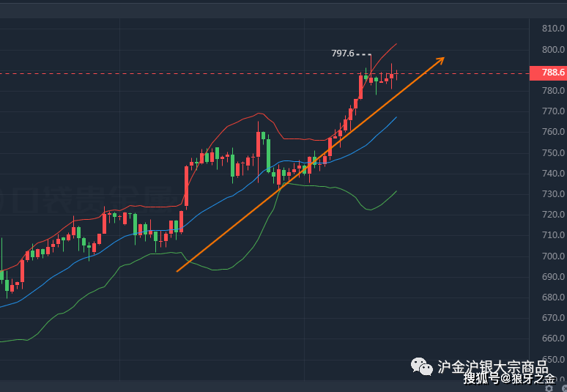567x392 pixels.
Task: Click the 740.0 price axis label
Action: tap(553, 174)
